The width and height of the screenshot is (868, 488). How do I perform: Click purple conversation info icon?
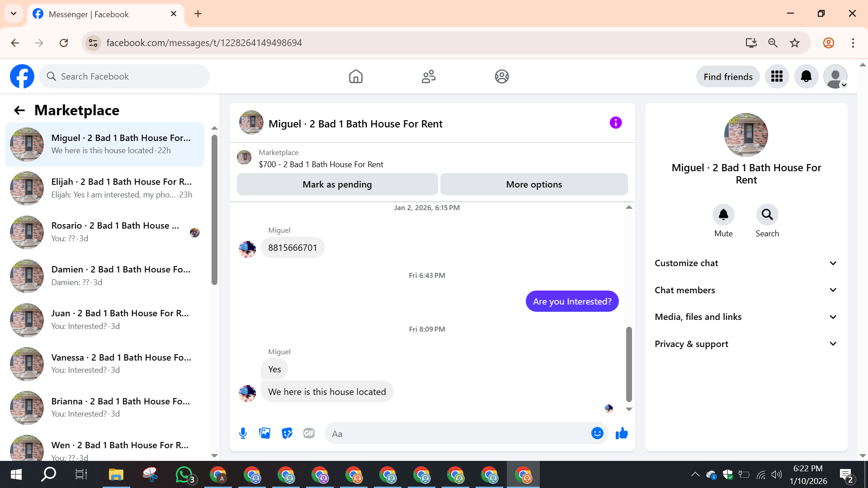(x=615, y=123)
